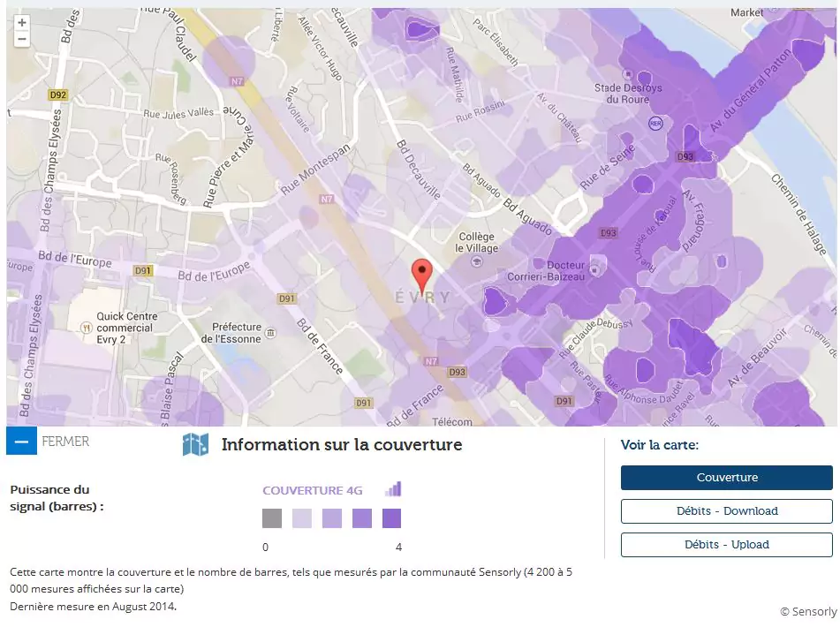Click the FERMER label to close the panel
The image size is (840, 627).
tap(65, 441)
